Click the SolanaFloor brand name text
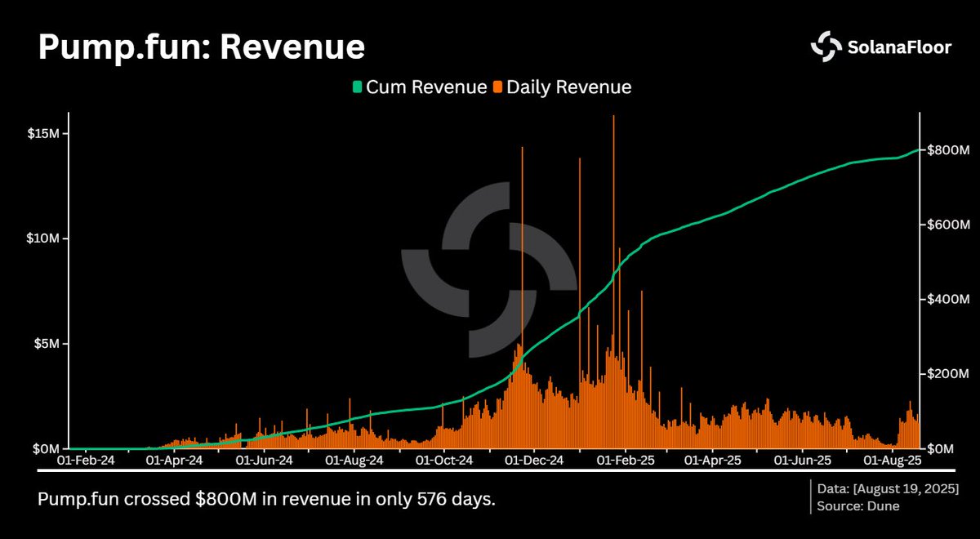Image resolution: width=980 pixels, height=539 pixels. point(899,47)
